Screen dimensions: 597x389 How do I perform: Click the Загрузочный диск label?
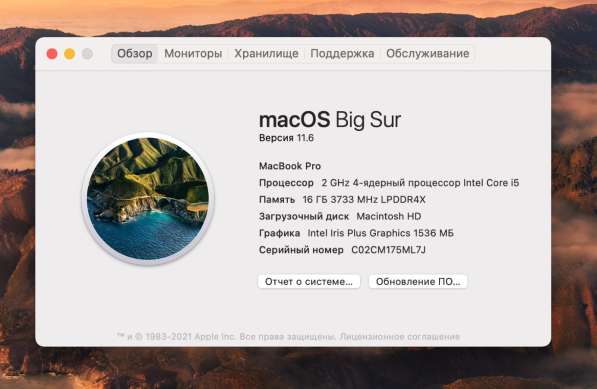coord(304,217)
